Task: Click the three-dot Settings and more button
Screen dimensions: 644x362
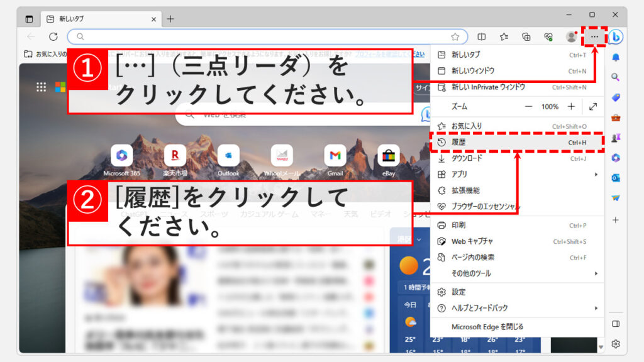Action: pos(594,37)
